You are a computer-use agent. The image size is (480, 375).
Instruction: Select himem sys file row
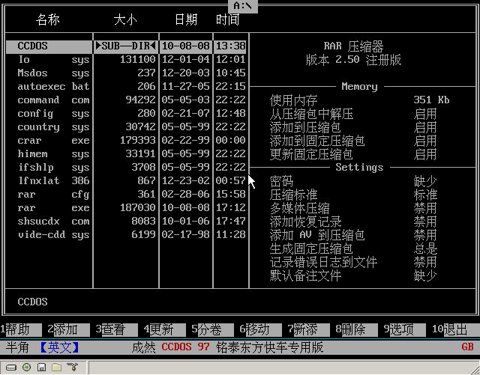pos(126,154)
